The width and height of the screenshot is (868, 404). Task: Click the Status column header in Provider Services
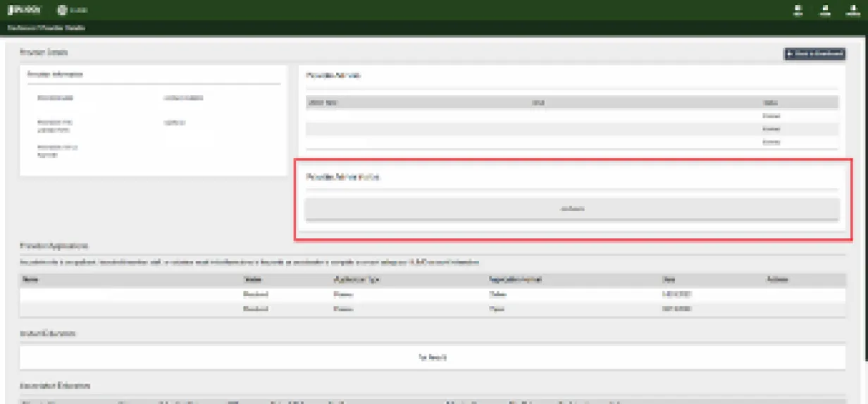point(771,102)
